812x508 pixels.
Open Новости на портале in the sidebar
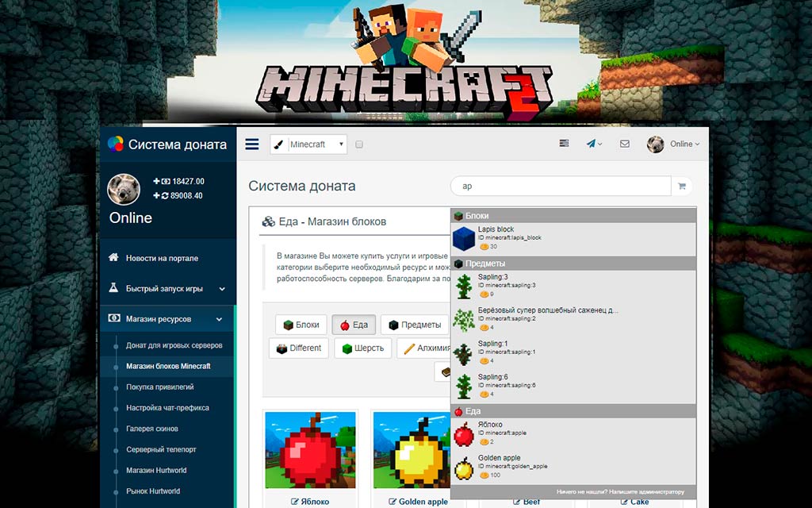click(x=162, y=258)
